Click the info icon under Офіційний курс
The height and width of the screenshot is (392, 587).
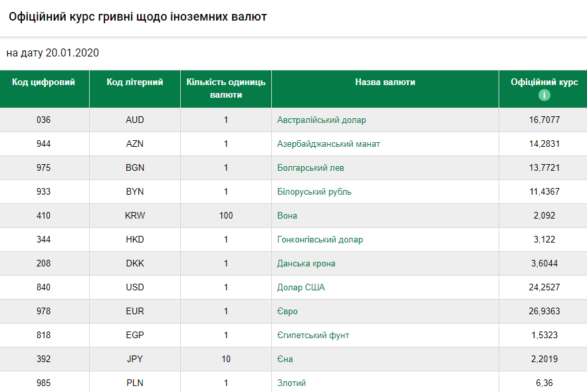pos(544,95)
